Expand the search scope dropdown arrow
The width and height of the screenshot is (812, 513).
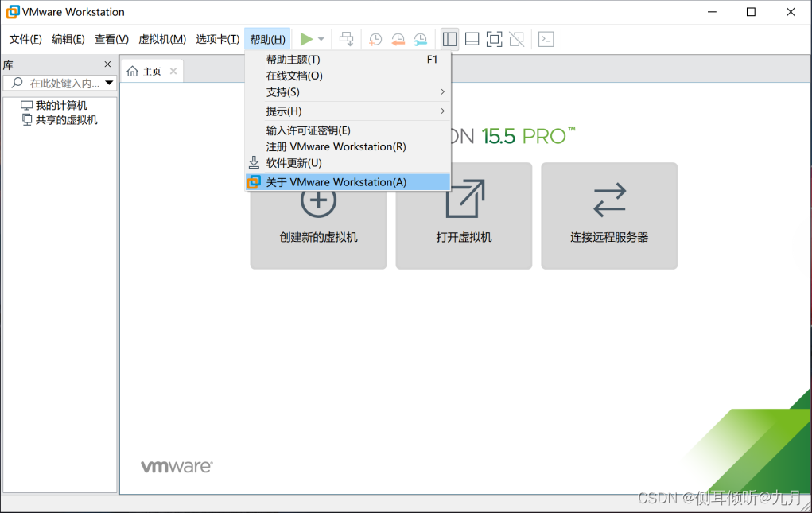click(109, 83)
